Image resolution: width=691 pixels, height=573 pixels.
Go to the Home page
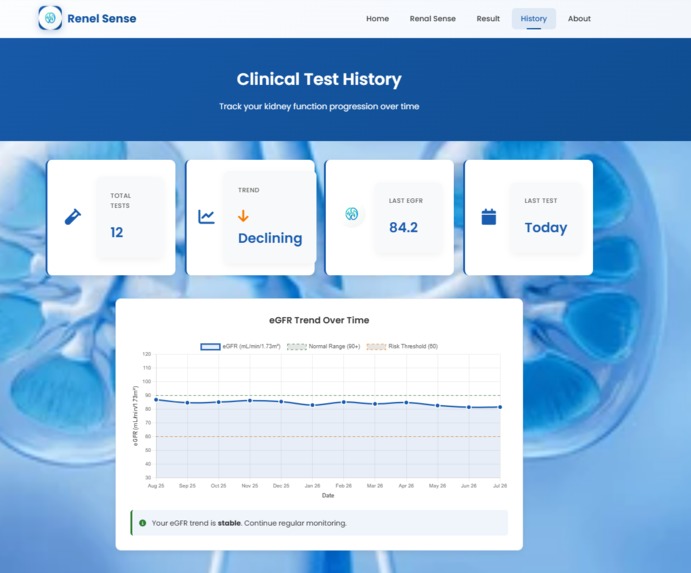[377, 19]
